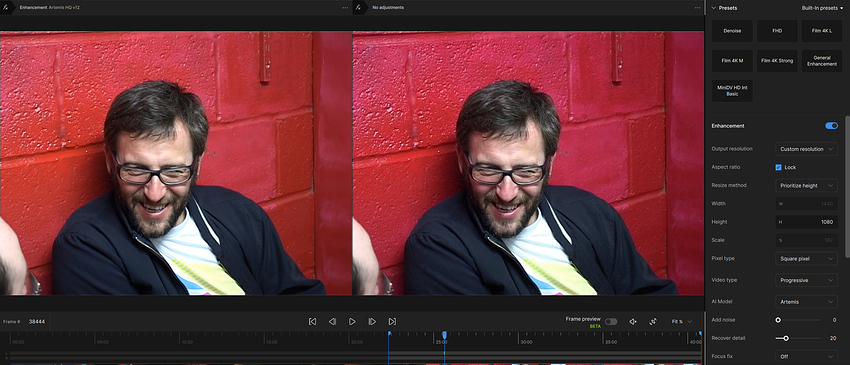Image resolution: width=850 pixels, height=365 pixels.
Task: Click the enhanced left preview image
Action: click(x=176, y=163)
